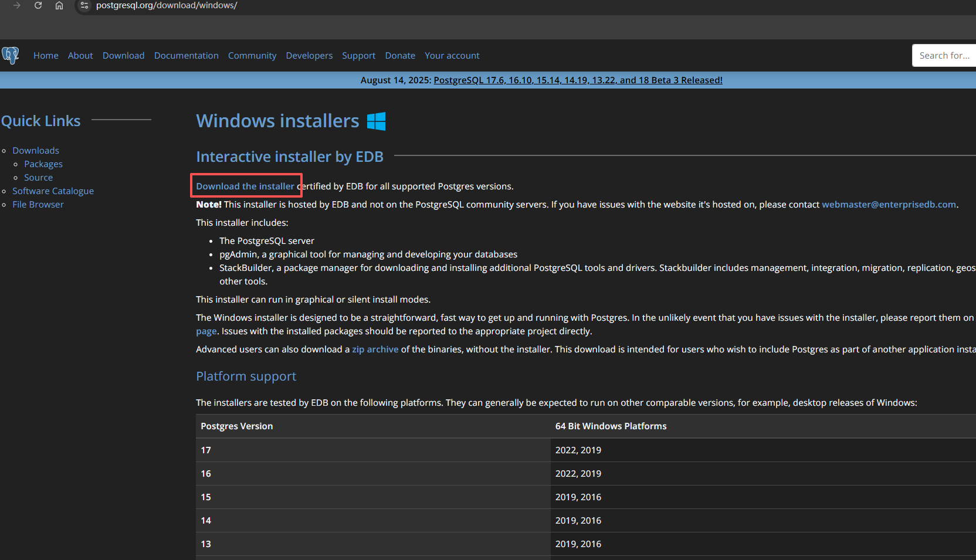Open File Browser quick link
The height and width of the screenshot is (560, 976).
pos(38,205)
